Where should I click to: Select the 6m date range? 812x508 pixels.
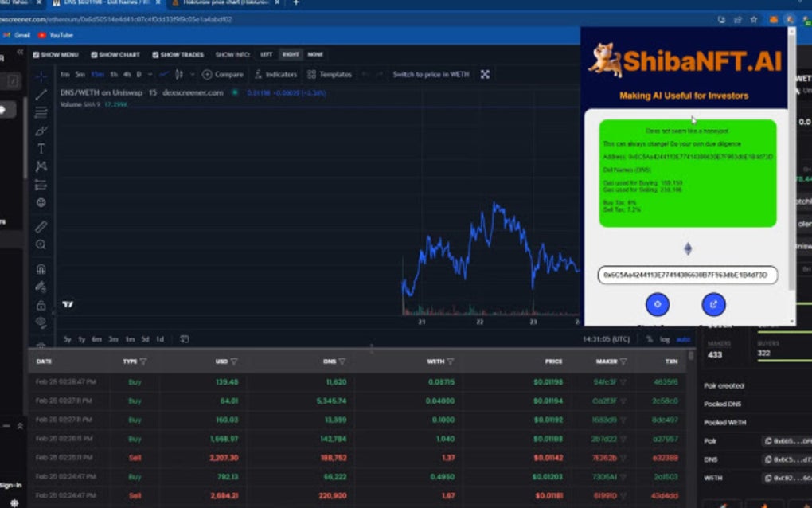(x=97, y=340)
